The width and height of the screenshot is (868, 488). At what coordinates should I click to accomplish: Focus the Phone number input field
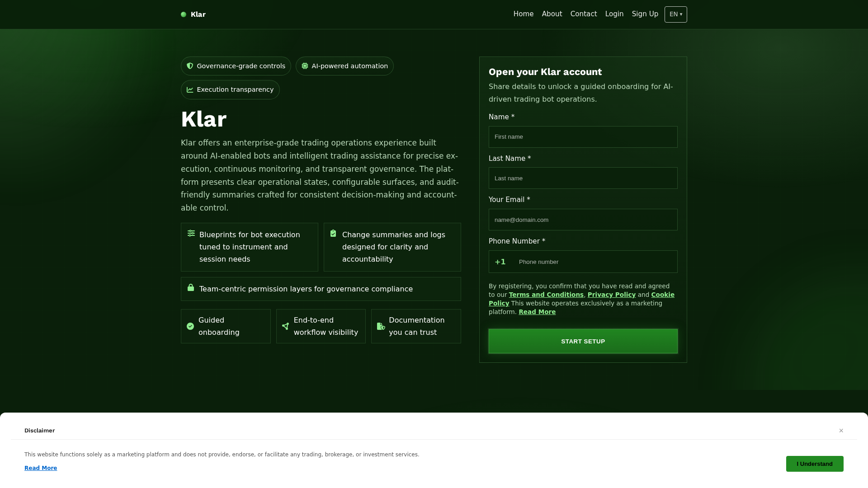[x=595, y=262]
